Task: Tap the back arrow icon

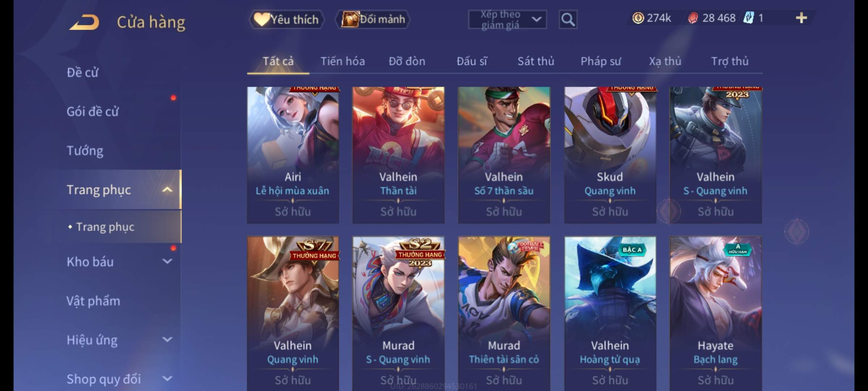Action: pyautogui.click(x=85, y=22)
